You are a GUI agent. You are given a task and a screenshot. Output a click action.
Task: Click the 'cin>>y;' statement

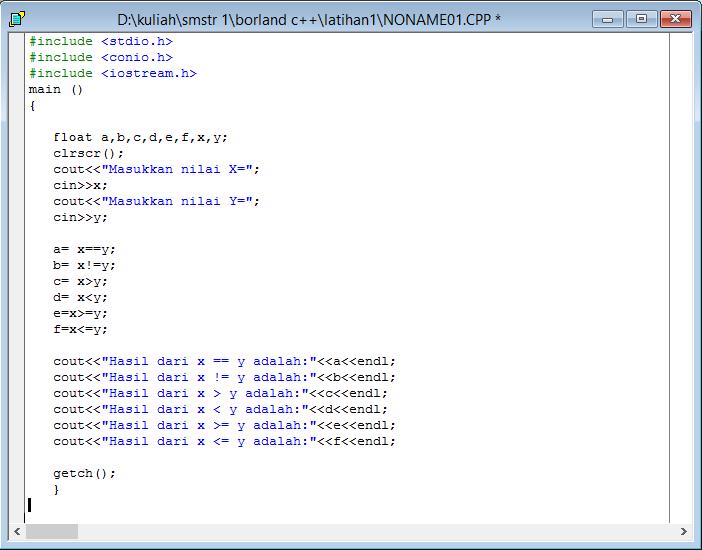[x=80, y=218]
